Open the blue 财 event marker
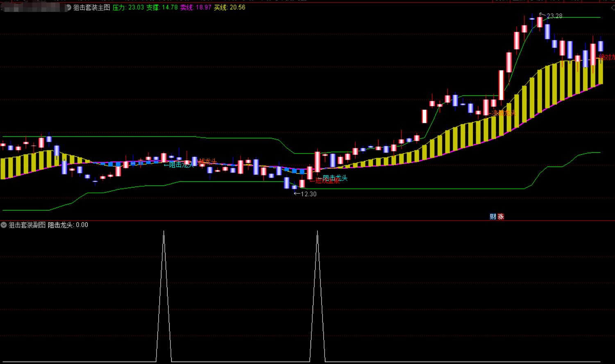This screenshot has width=615, height=364. 493,217
